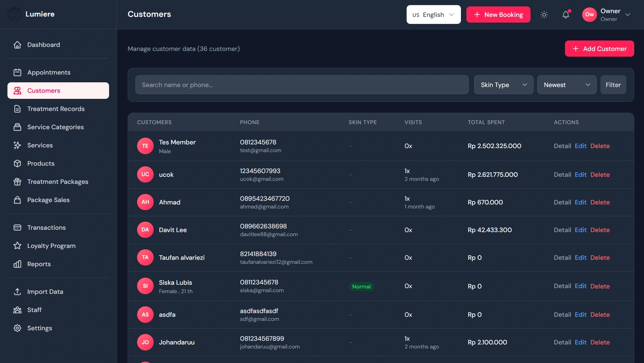
Task: Click the SI avatar for Siska Lubis
Action: click(145, 286)
